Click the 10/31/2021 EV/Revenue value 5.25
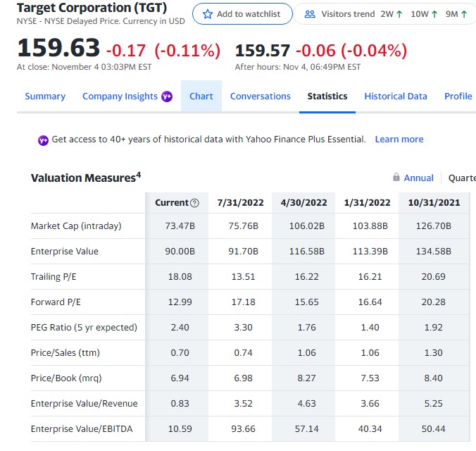The width and height of the screenshot is (476, 451). click(434, 403)
